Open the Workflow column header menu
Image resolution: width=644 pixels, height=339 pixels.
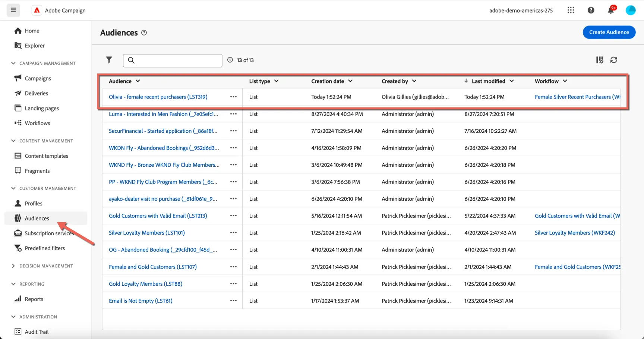point(565,81)
